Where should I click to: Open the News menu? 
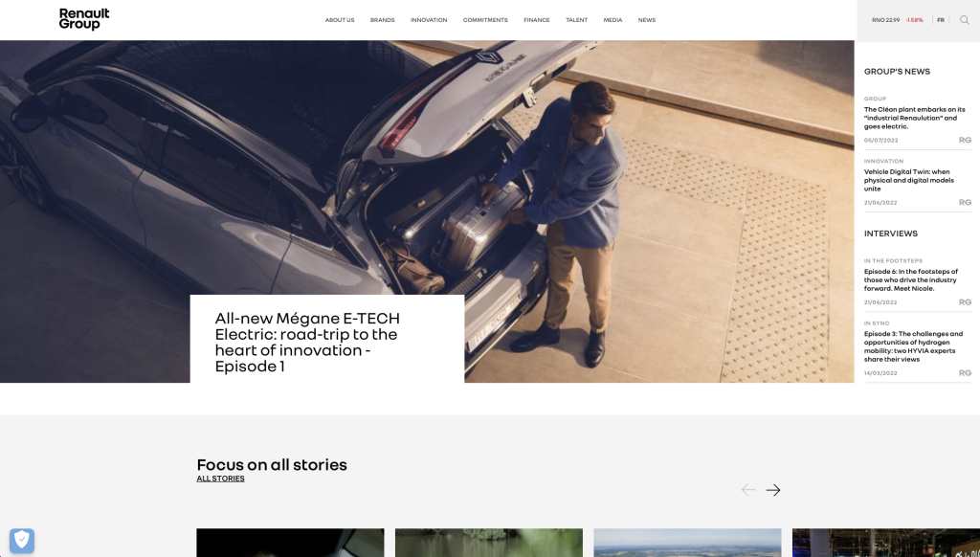647,20
